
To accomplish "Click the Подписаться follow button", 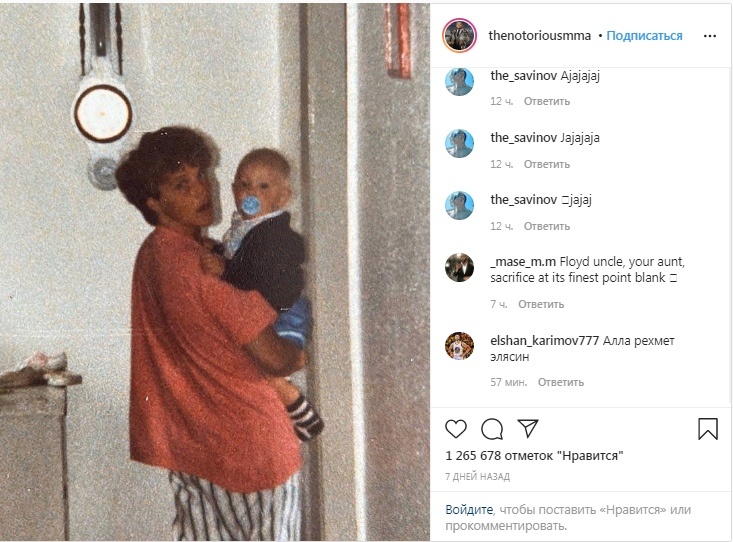I will (644, 36).
